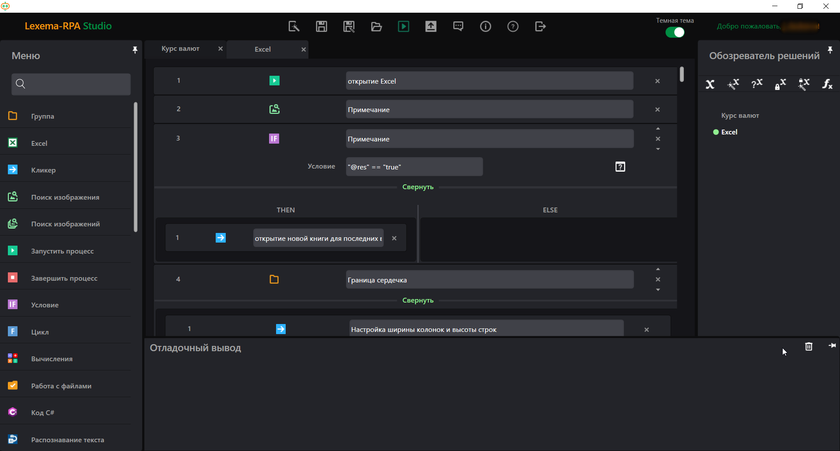Image resolution: width=840 pixels, height=451 pixels.
Task: Select Excel in solution explorer
Action: tap(729, 132)
